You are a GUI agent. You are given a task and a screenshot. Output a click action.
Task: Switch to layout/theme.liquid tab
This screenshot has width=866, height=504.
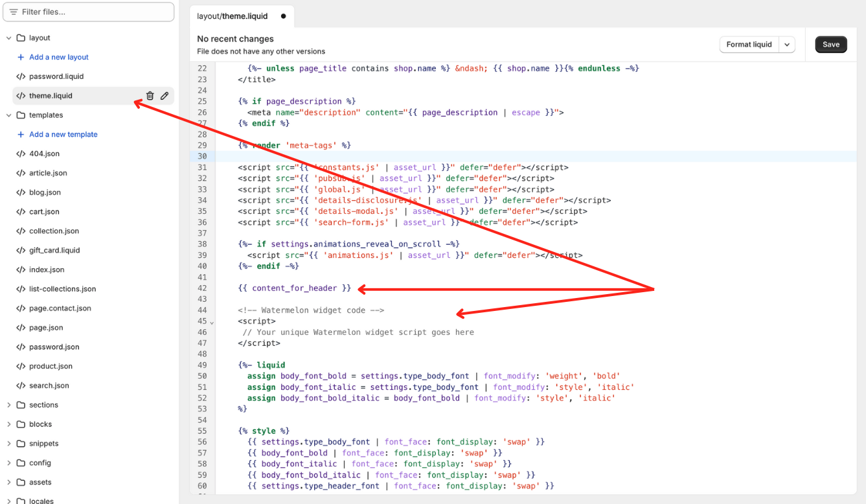pyautogui.click(x=242, y=16)
